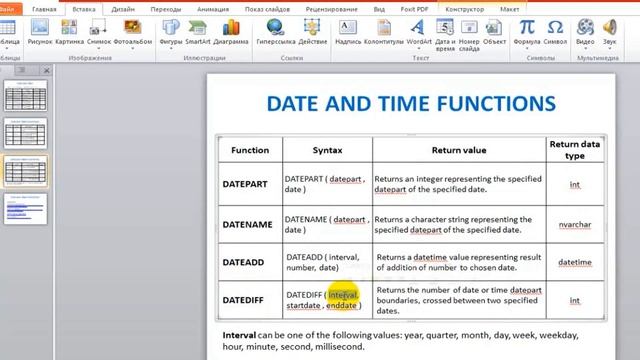The width and height of the screenshot is (640, 360).
Task: Open the Показ слайдов tab
Action: 267,9
